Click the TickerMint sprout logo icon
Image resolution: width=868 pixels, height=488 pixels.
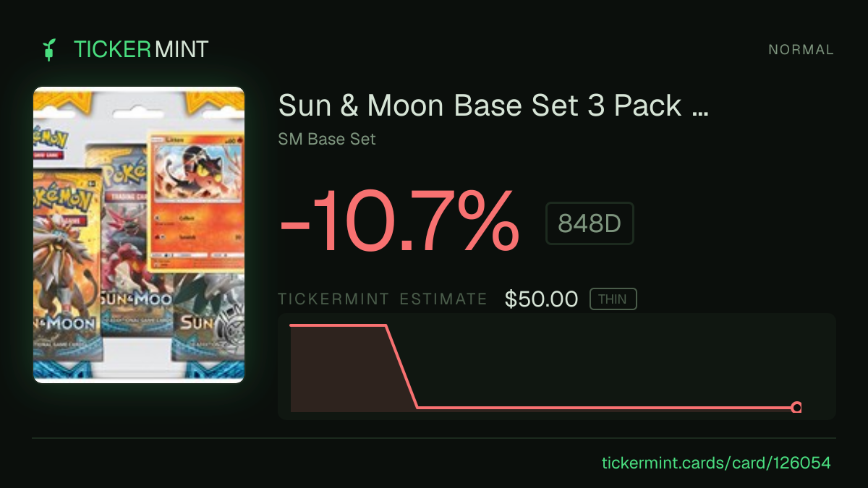(x=49, y=50)
